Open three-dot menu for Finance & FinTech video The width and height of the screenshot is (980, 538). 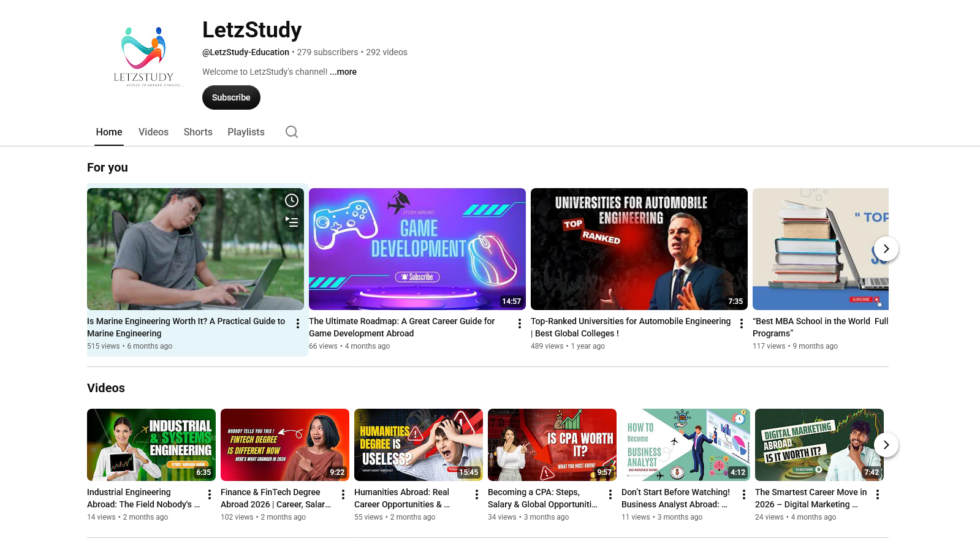click(343, 494)
